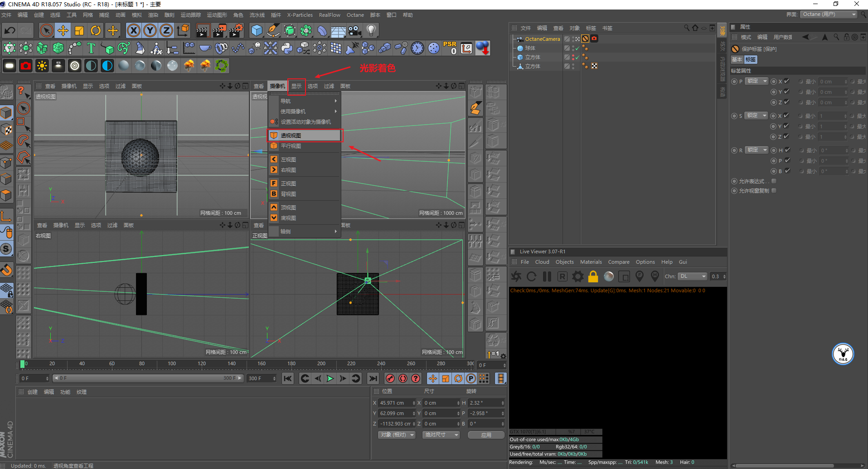
Task: Click Live Viewer pick material pin icon
Action: coord(655,276)
